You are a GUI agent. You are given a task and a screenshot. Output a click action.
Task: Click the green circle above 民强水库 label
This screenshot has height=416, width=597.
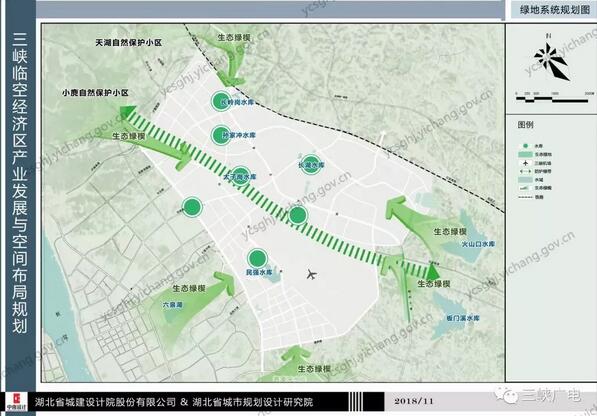coord(257,258)
